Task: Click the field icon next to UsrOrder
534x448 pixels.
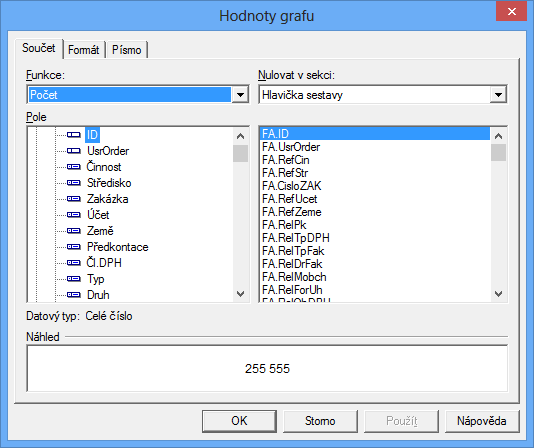Action: tap(74, 151)
